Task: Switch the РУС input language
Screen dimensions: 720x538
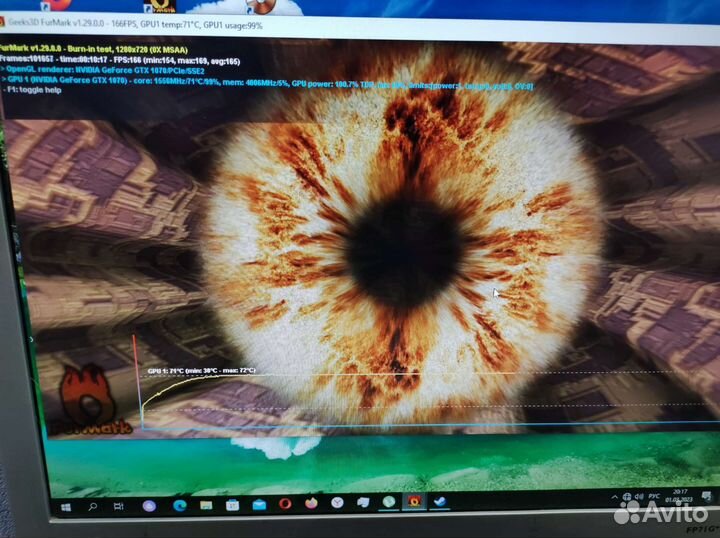Action: [654, 496]
